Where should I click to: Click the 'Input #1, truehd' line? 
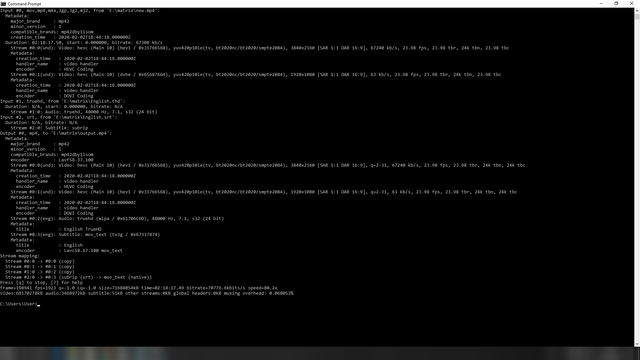click(63, 101)
